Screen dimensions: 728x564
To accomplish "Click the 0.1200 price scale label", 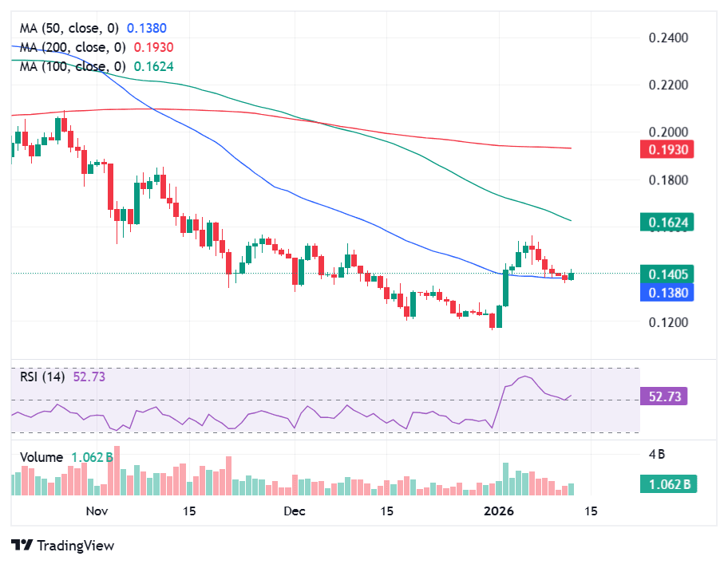I will tap(668, 323).
